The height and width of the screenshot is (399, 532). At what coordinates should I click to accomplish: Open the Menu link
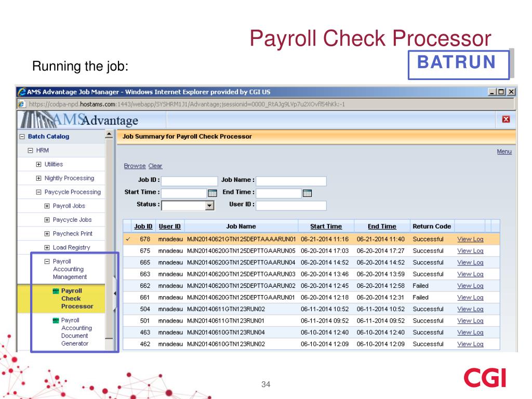[504, 152]
